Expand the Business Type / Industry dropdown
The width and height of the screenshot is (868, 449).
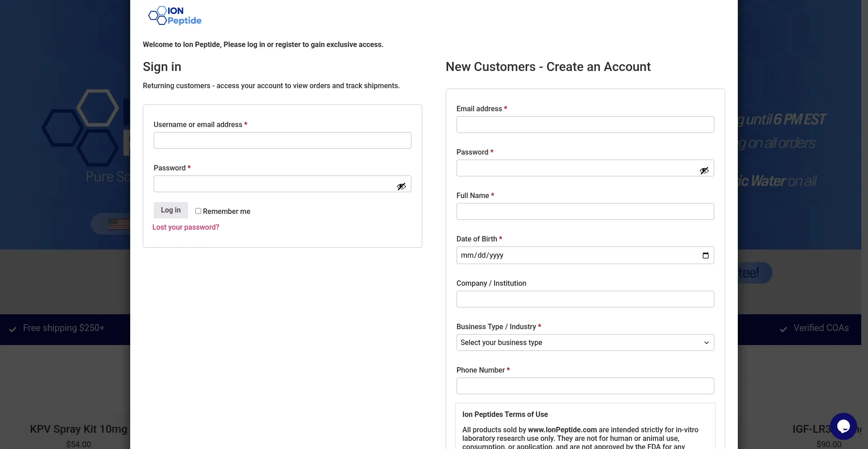coord(585,343)
